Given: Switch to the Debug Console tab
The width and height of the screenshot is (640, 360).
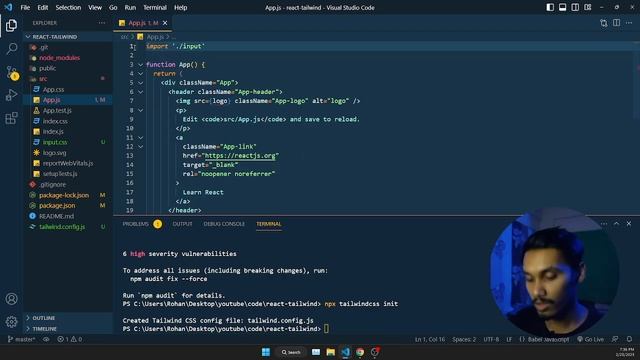Looking at the screenshot, I should point(224,224).
